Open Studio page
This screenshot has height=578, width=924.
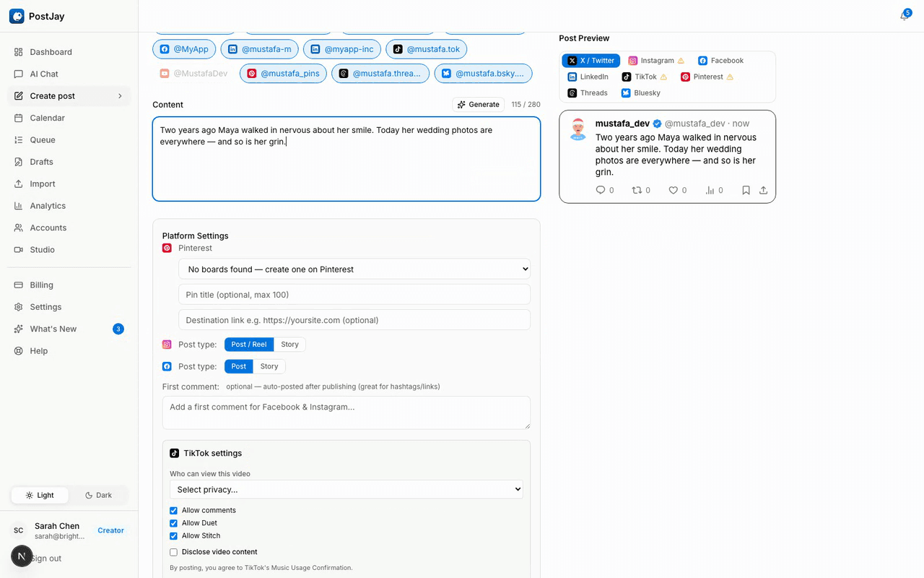69,249
